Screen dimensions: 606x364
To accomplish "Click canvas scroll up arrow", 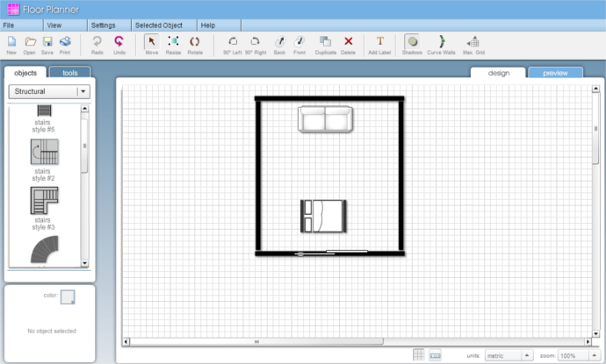I will point(595,89).
